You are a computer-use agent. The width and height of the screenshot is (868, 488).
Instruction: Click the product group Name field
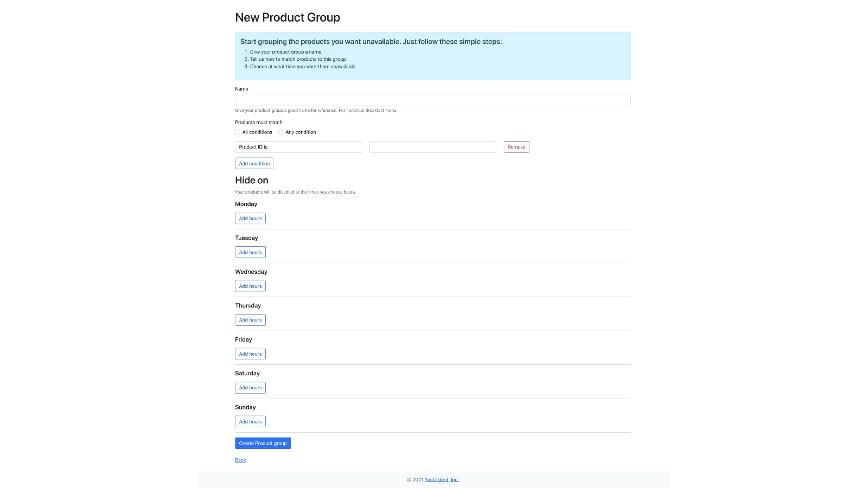[432, 100]
